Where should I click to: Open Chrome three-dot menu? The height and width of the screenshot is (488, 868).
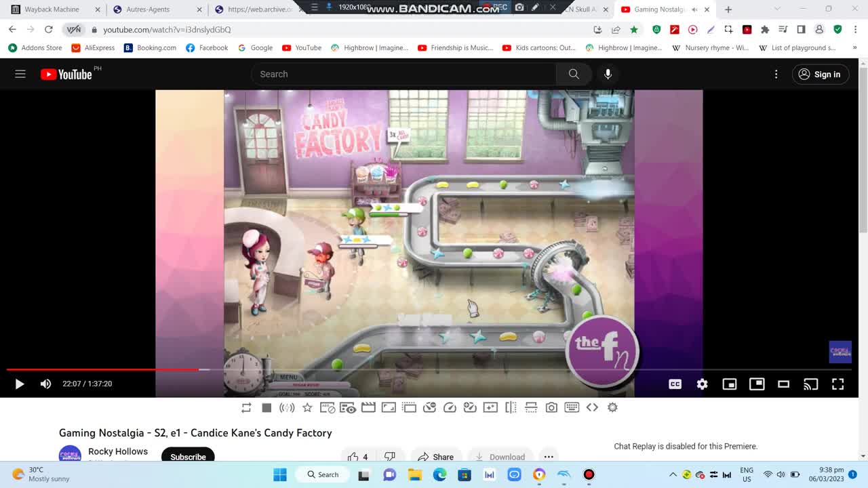tap(855, 29)
